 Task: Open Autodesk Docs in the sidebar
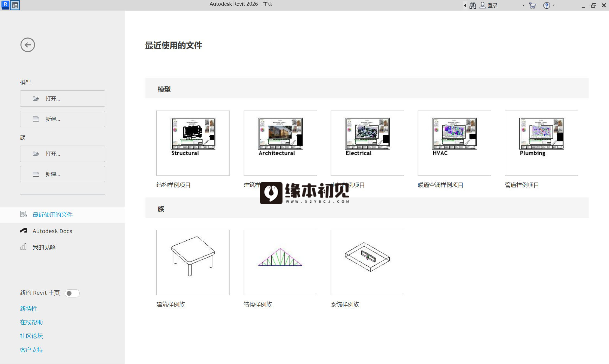click(62, 231)
